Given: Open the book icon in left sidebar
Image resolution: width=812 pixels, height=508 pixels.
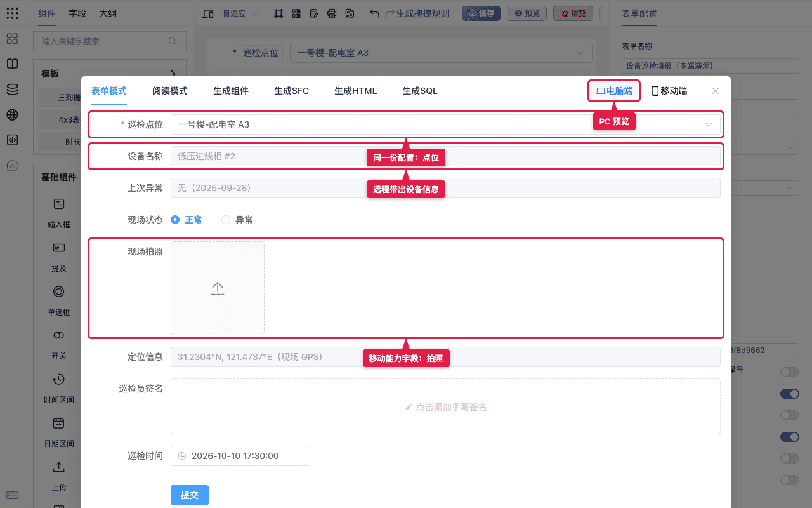Looking at the screenshot, I should tap(12, 64).
